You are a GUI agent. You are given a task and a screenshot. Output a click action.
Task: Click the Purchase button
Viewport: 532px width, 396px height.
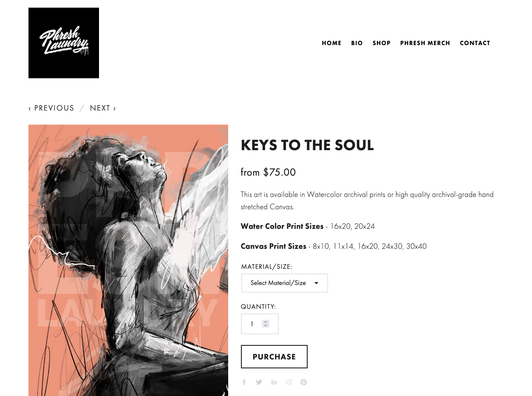coord(274,356)
